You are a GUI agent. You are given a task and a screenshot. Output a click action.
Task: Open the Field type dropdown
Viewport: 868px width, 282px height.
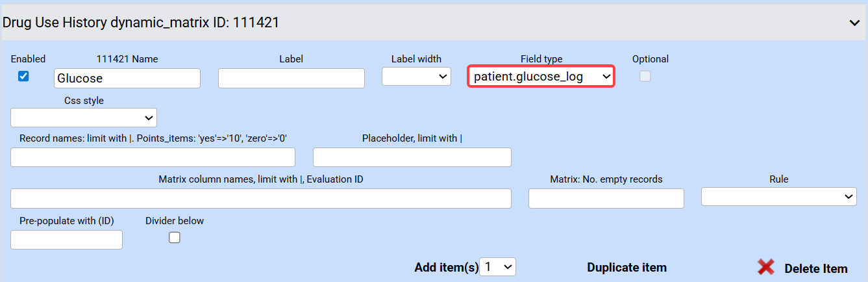(541, 77)
